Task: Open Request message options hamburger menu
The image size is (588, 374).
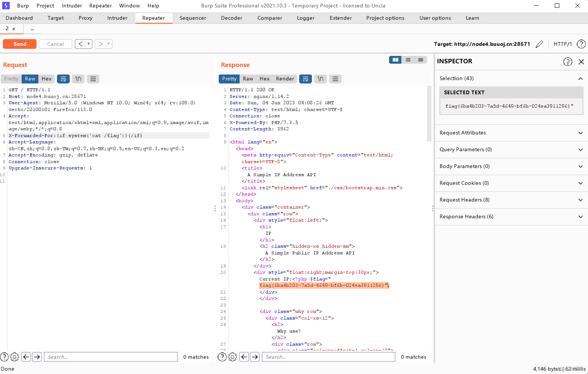Action: coord(93,79)
